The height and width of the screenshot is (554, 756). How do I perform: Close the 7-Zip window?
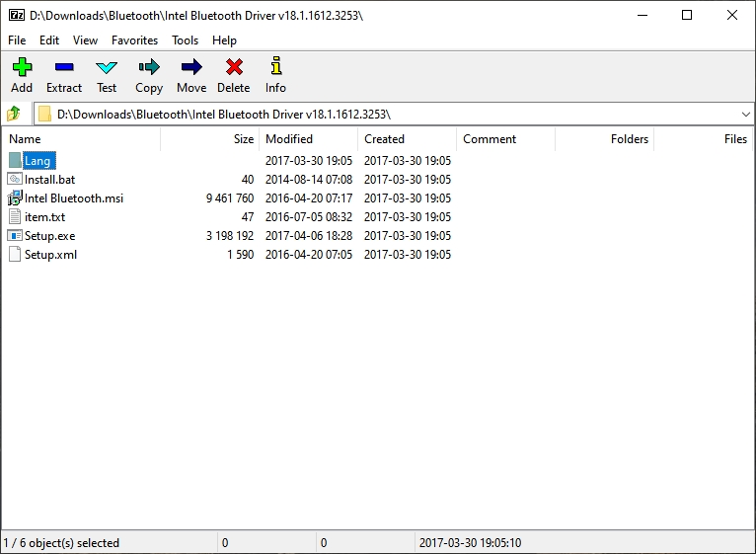click(732, 15)
